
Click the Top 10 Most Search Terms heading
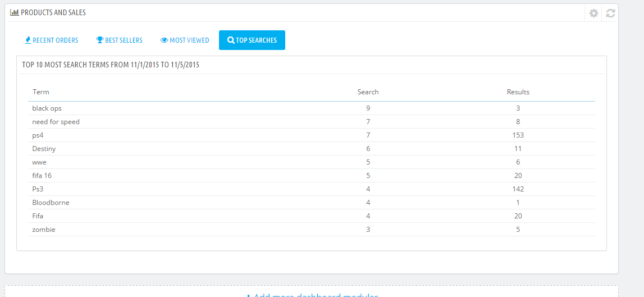[111, 65]
